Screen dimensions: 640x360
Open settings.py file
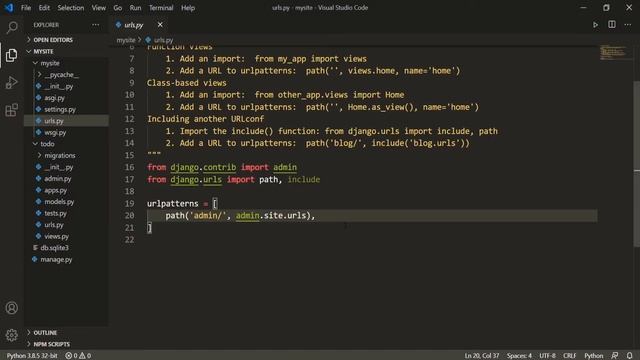tap(66, 109)
